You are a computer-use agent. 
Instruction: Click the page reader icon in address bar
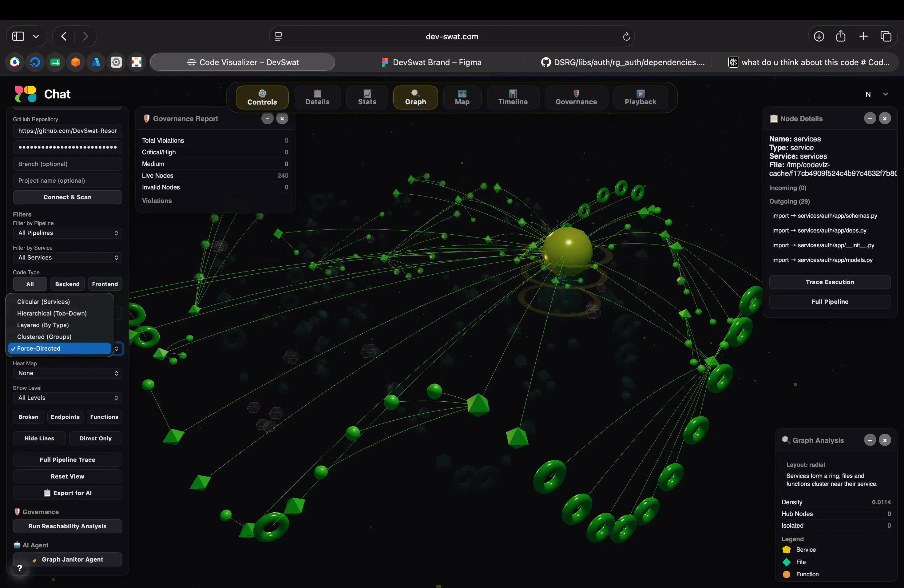tap(278, 37)
